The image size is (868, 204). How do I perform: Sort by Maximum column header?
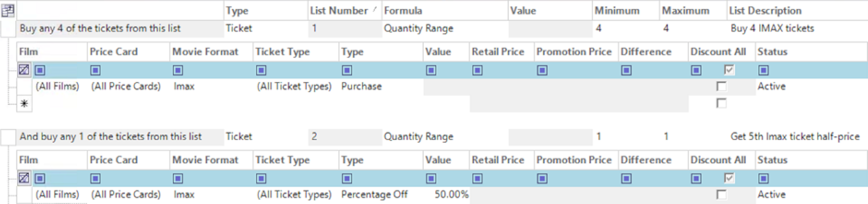pos(693,11)
